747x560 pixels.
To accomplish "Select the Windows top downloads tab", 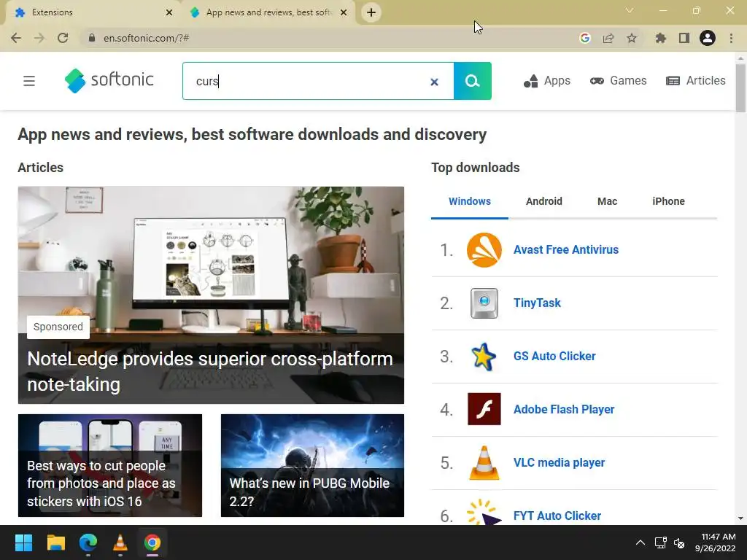I will point(470,201).
